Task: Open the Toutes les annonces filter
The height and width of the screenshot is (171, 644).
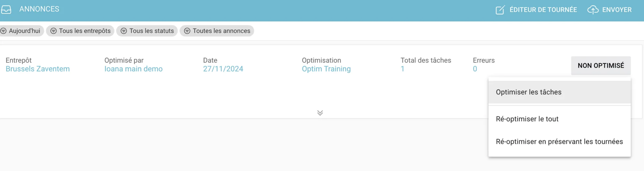Action: tap(217, 31)
